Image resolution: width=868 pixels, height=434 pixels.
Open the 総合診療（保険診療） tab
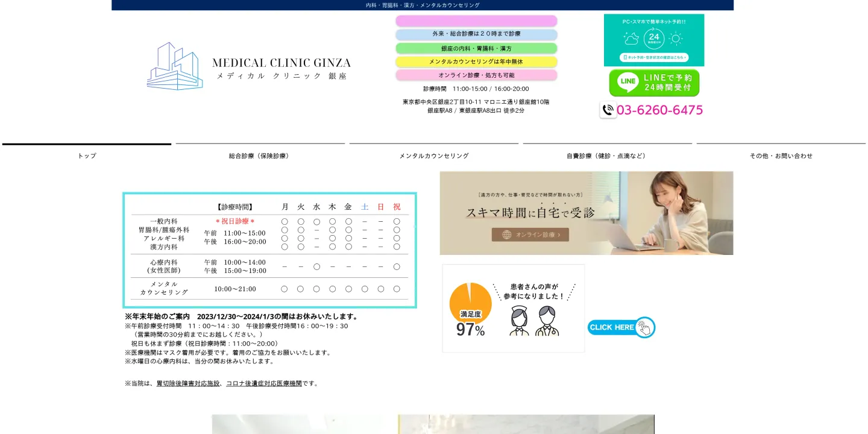[259, 156]
